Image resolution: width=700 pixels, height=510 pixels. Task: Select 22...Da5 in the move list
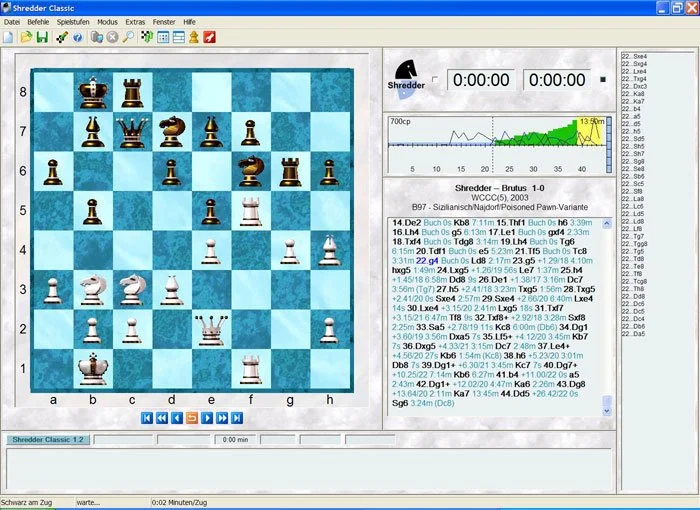click(x=633, y=334)
